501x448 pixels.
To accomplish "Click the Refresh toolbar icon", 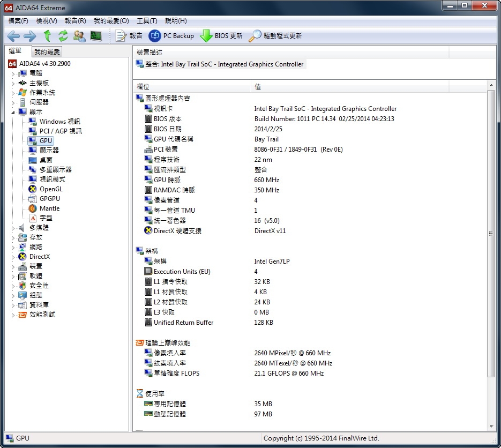I will pyautogui.click(x=63, y=36).
